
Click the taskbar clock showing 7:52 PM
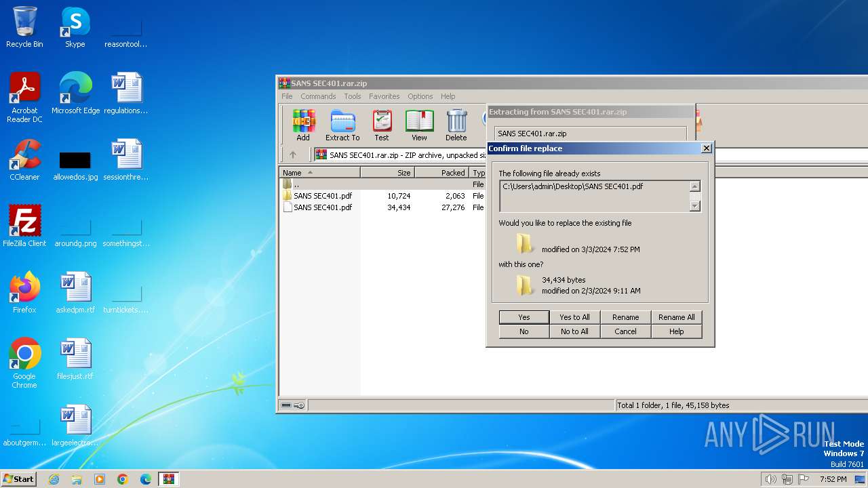click(x=833, y=479)
